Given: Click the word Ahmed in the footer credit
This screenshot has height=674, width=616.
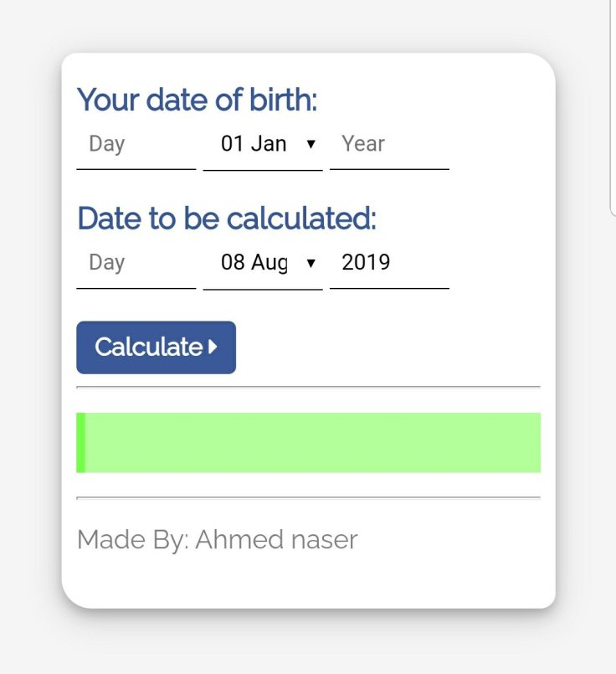Looking at the screenshot, I should click(237, 540).
